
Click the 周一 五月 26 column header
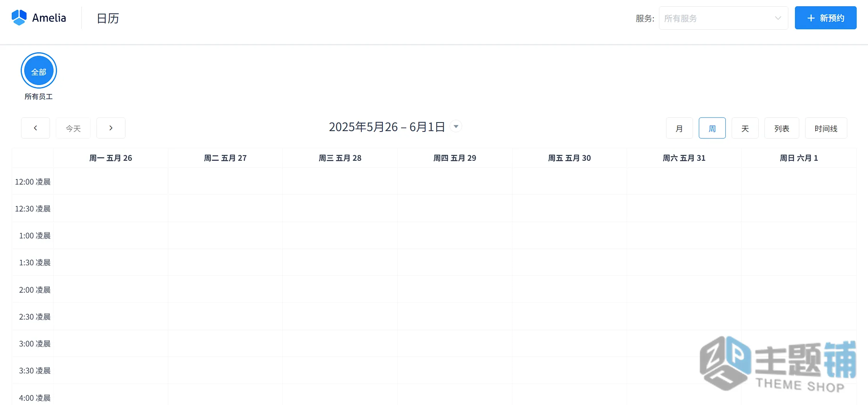click(111, 158)
